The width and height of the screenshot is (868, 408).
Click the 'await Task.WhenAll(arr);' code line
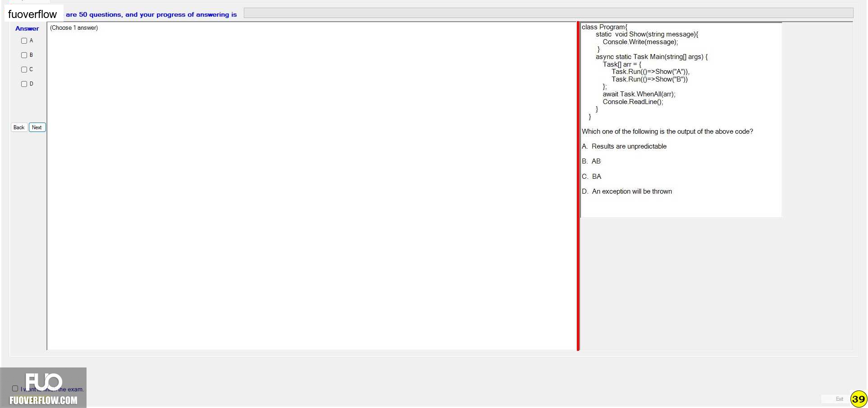click(639, 94)
